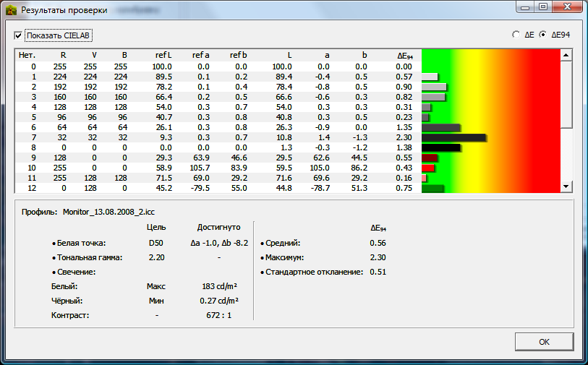The image size is (588, 365).
Task: Select row 7 with ΔE94 value 2.30
Action: point(217,137)
